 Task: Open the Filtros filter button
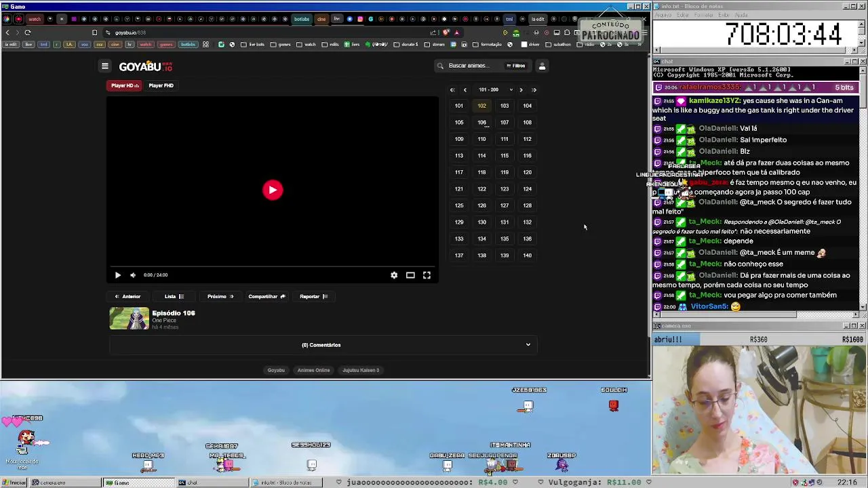point(516,66)
